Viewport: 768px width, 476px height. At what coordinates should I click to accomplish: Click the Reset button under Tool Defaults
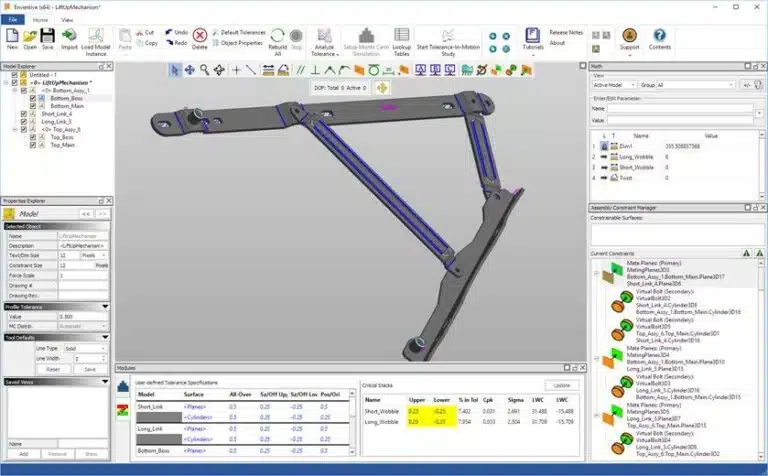[53, 368]
